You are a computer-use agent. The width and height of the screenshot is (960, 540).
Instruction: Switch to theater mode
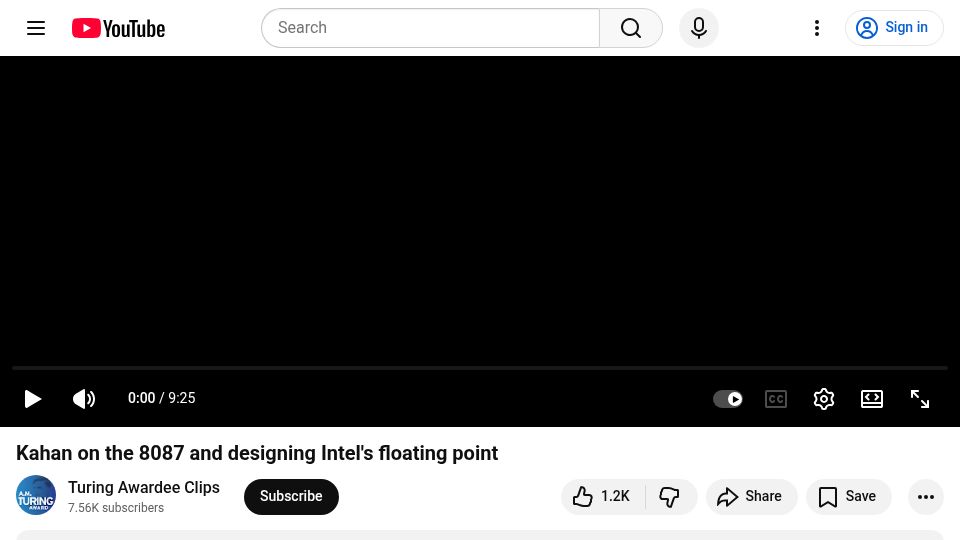[872, 399]
